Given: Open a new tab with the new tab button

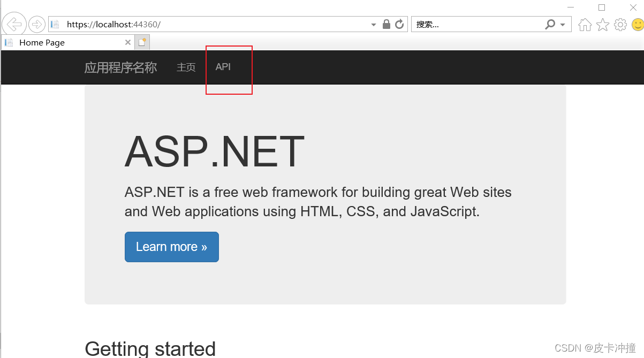Looking at the screenshot, I should click(x=142, y=42).
